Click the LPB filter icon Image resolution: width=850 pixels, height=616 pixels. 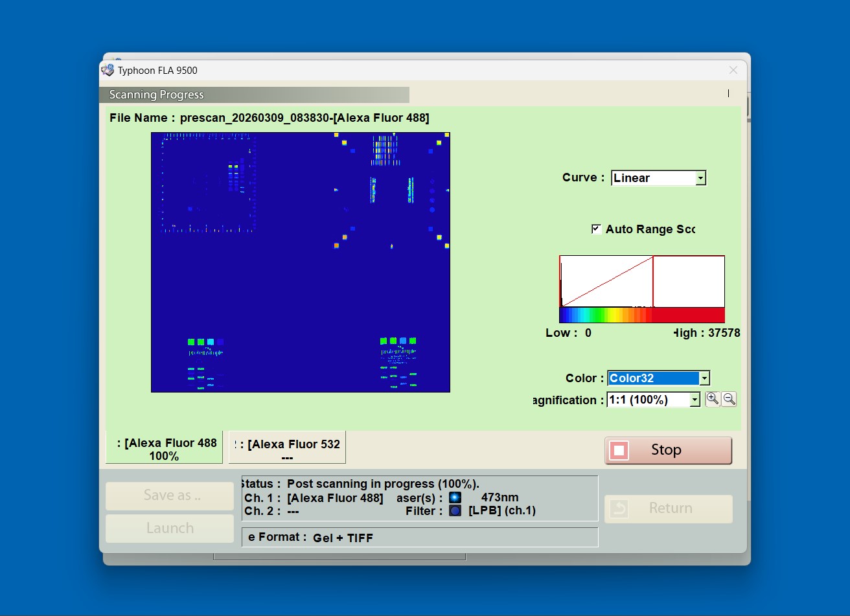coord(455,511)
